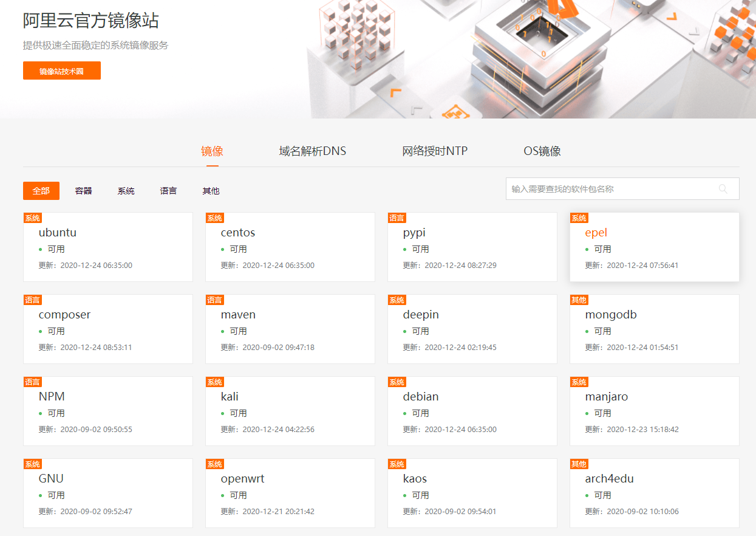Screen dimensions: 756x536
Task: Open the mongodb mirror card
Action: tap(655, 329)
